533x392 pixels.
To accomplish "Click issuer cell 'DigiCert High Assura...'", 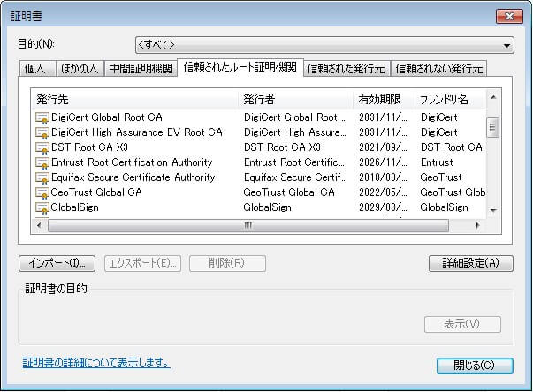I will [295, 132].
